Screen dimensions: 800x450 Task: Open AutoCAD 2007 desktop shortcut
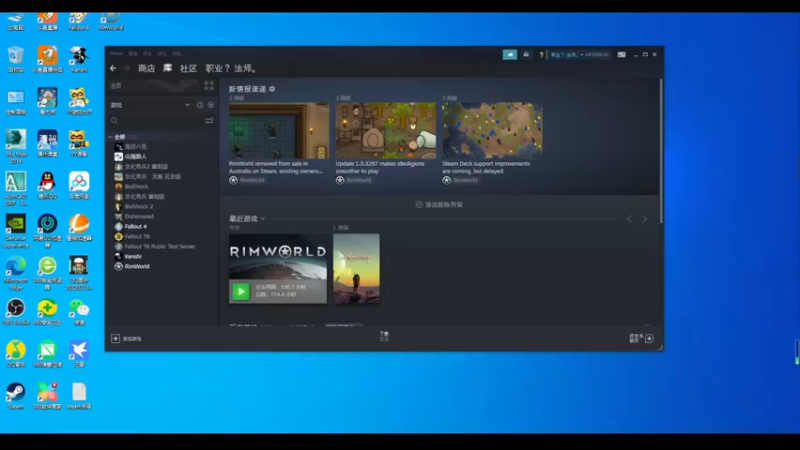pos(16,189)
